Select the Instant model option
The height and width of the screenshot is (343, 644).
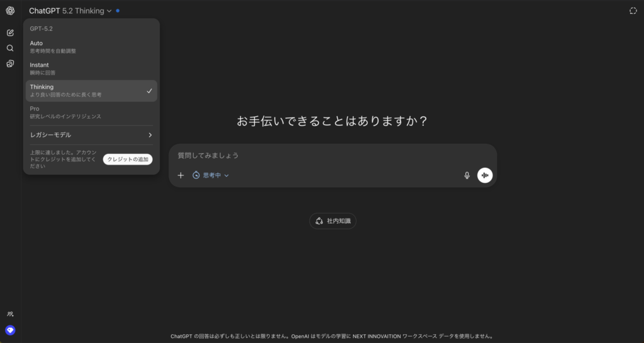coord(91,68)
